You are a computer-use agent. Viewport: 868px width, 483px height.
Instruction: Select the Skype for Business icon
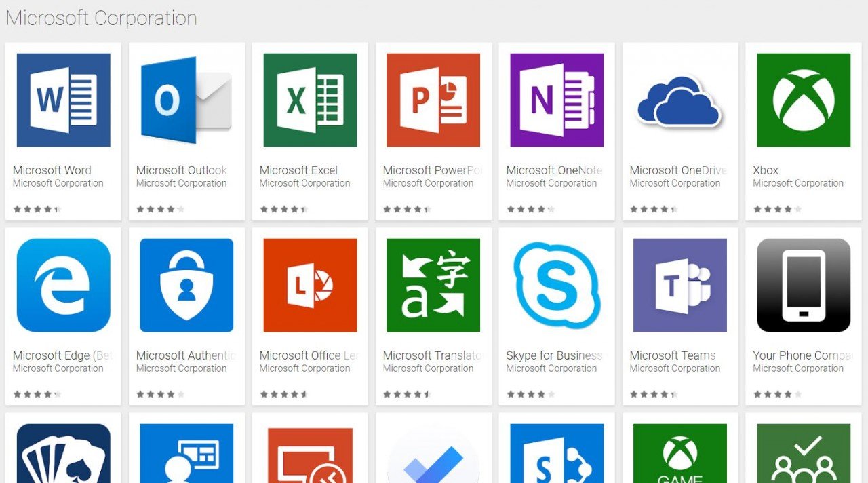click(x=557, y=285)
